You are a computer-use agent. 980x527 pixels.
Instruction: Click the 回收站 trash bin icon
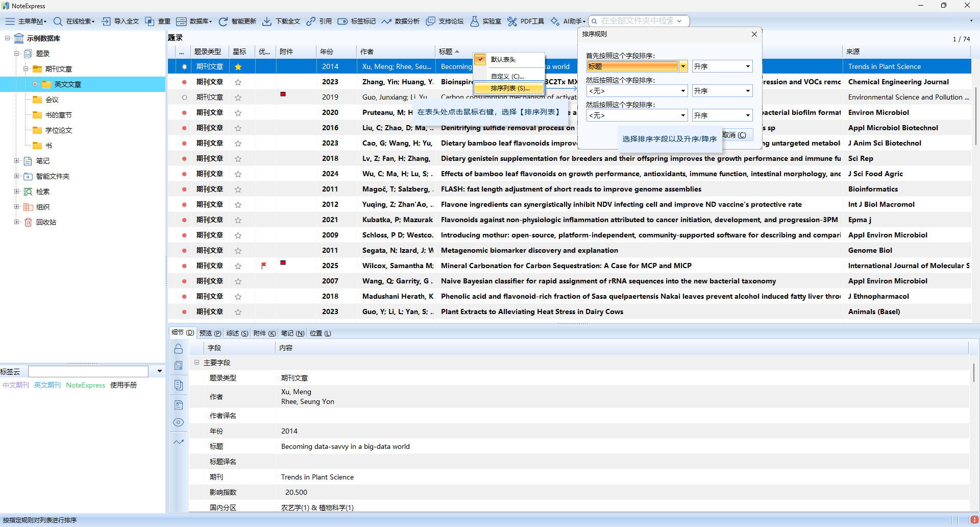tap(29, 222)
